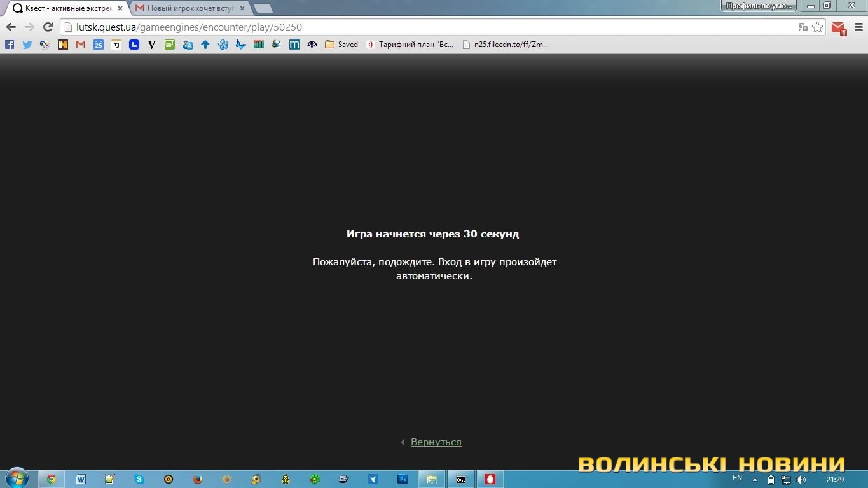Viewport: 868px width, 488px height.
Task: Open Skype from the taskbar
Action: point(139,479)
